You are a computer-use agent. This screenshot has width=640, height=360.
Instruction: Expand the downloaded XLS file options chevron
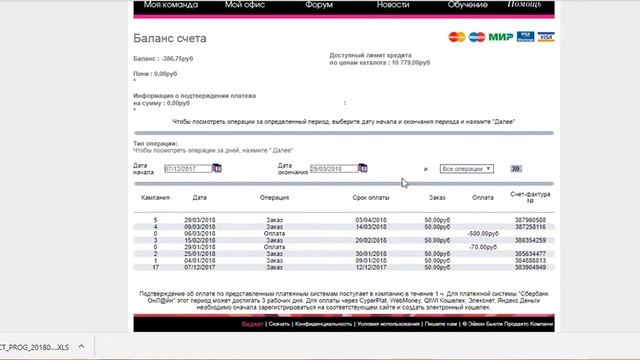click(x=82, y=347)
